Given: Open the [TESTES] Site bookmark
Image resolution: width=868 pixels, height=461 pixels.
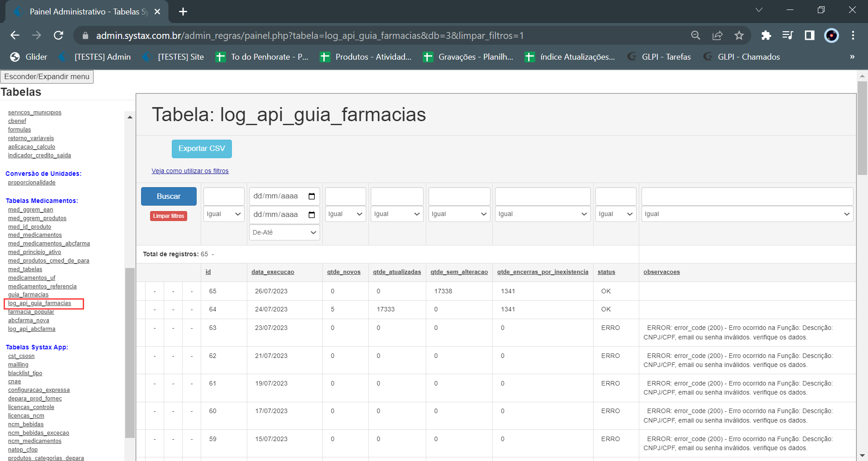Looking at the screenshot, I should pyautogui.click(x=173, y=57).
